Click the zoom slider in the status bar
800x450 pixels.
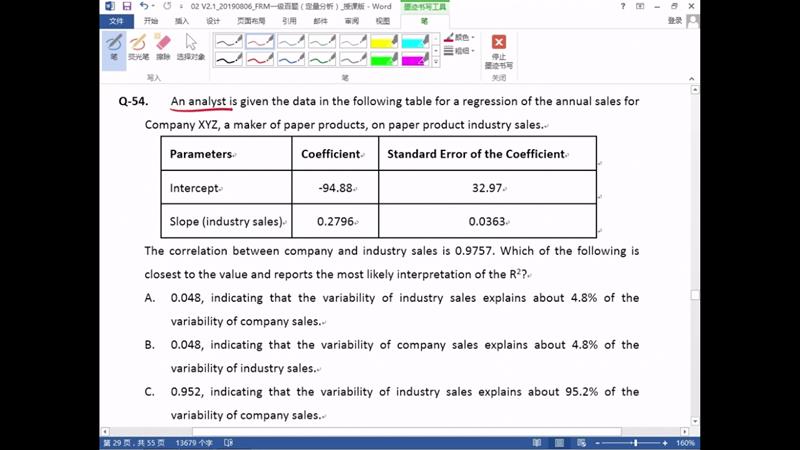(634, 443)
